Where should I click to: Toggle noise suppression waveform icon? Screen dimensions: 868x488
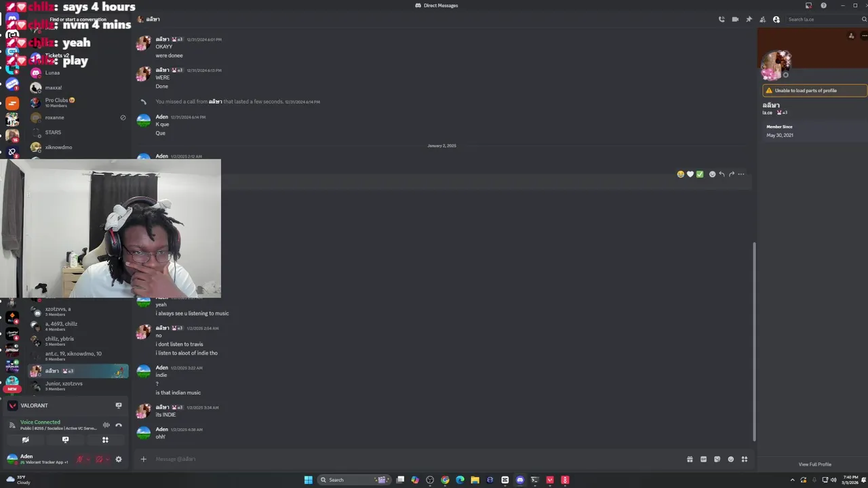click(x=106, y=425)
